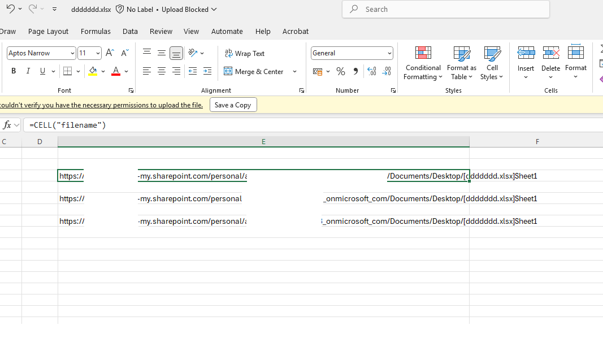This screenshot has height=364, width=603.
Task: Open the font size dropdown
Action: click(x=98, y=53)
